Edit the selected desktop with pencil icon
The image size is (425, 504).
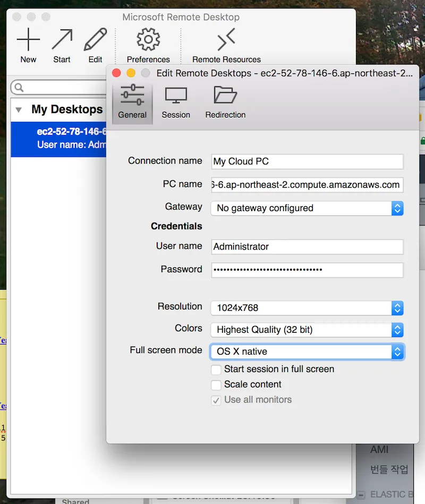coord(95,46)
